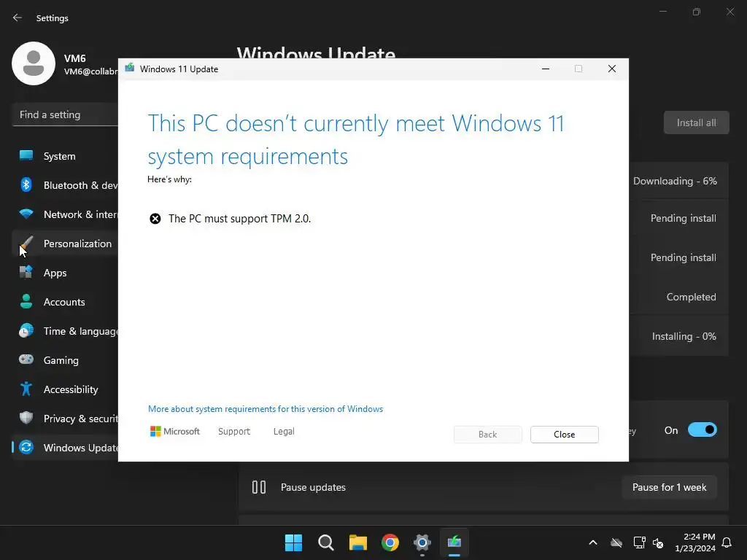Open the Windows Start menu
This screenshot has width=747, height=560.
coord(293,542)
